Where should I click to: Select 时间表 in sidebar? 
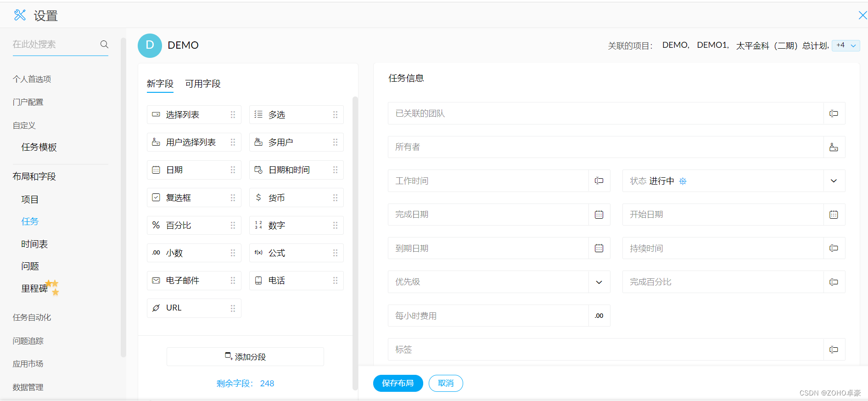34,244
